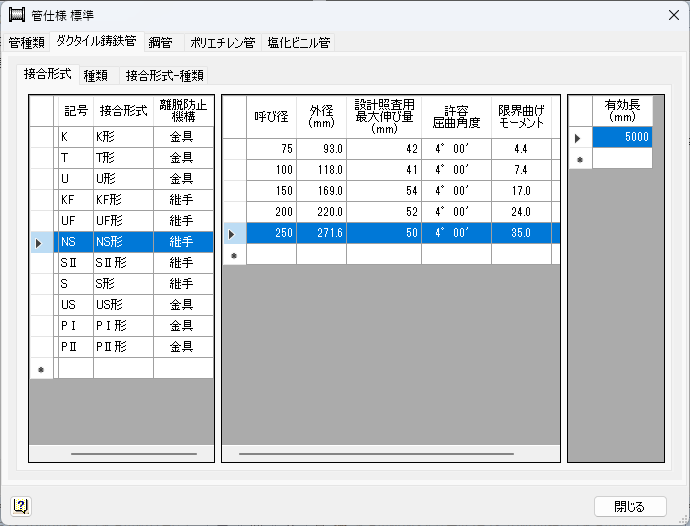Switch to the 管種類 tab
This screenshot has width=690, height=526.
pyautogui.click(x=25, y=43)
